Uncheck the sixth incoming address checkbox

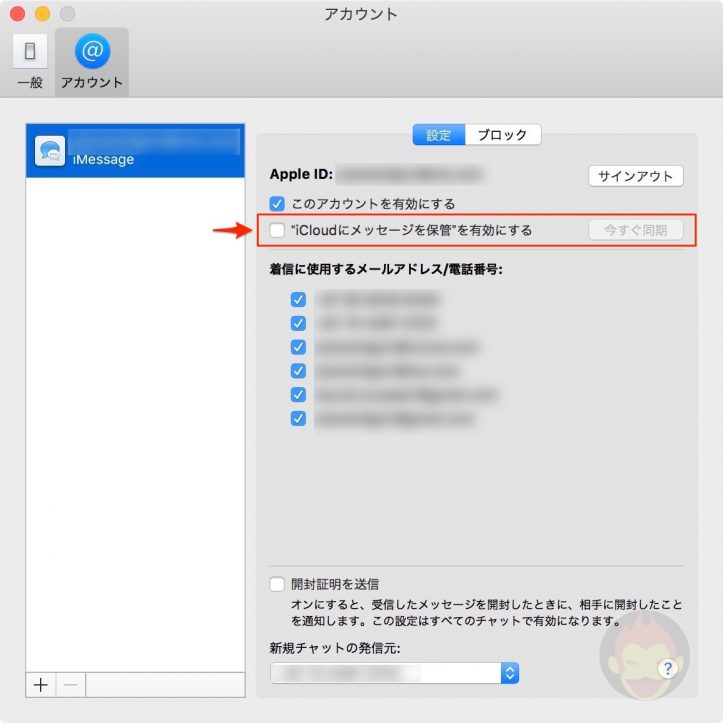(x=298, y=419)
